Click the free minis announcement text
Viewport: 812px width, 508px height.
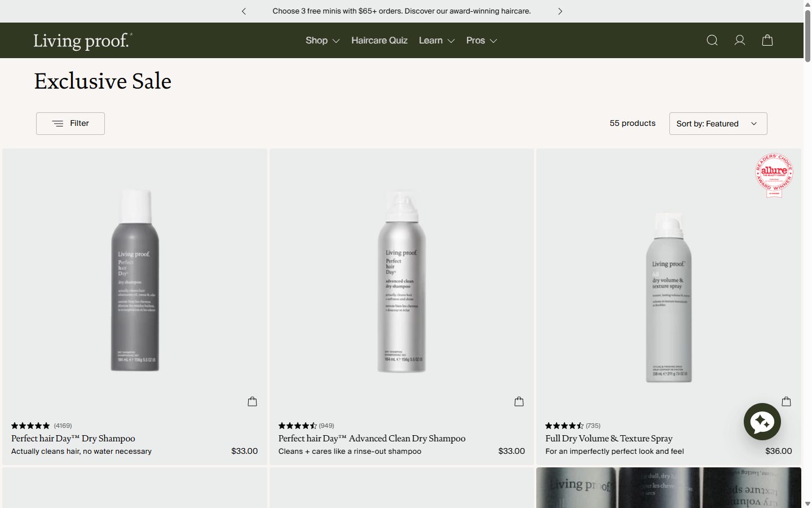coord(401,11)
